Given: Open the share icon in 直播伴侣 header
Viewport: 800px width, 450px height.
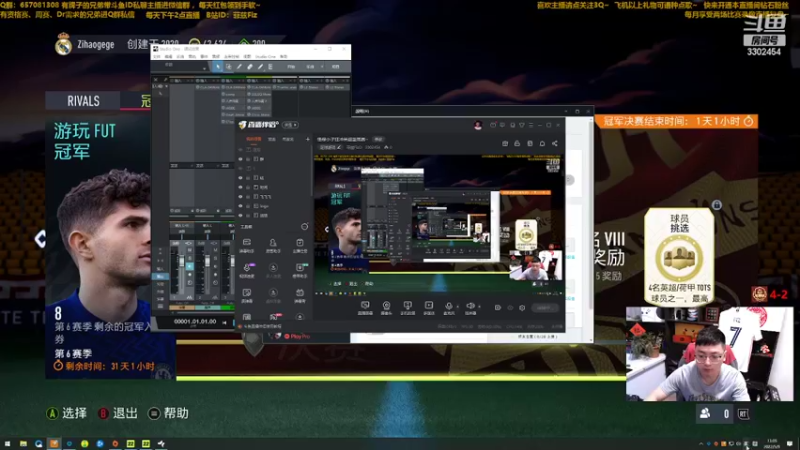Looking at the screenshot, I should tap(555, 143).
